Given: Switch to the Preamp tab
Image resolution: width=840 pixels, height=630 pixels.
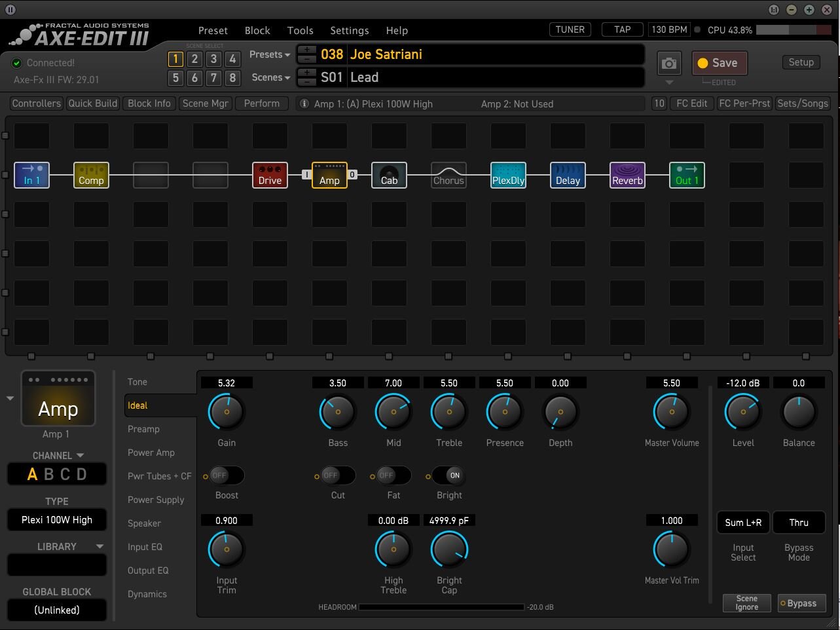Looking at the screenshot, I should coord(143,429).
